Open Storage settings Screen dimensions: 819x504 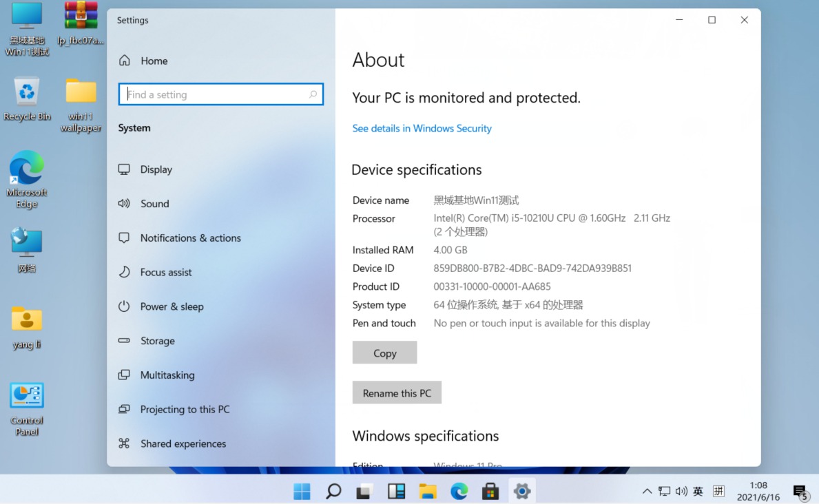[157, 341]
